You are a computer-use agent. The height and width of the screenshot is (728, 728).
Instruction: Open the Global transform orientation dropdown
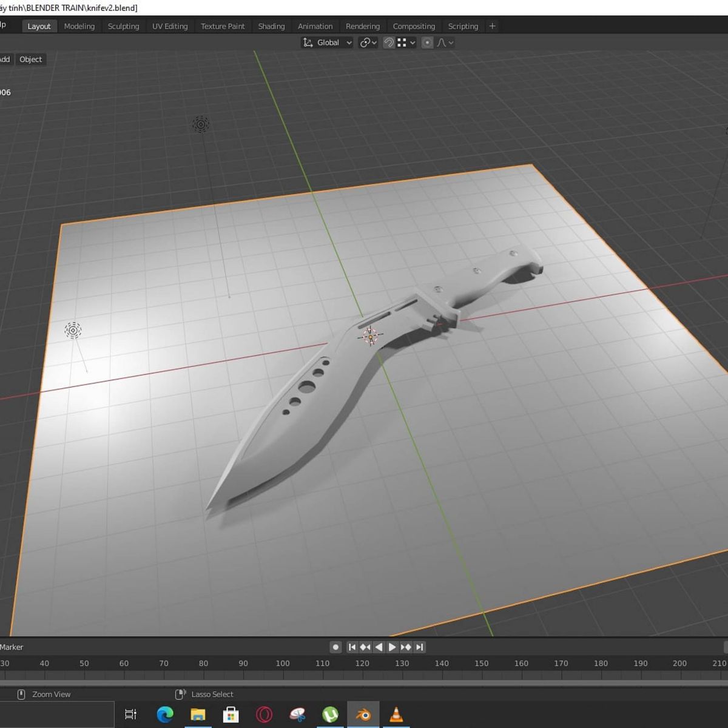327,42
